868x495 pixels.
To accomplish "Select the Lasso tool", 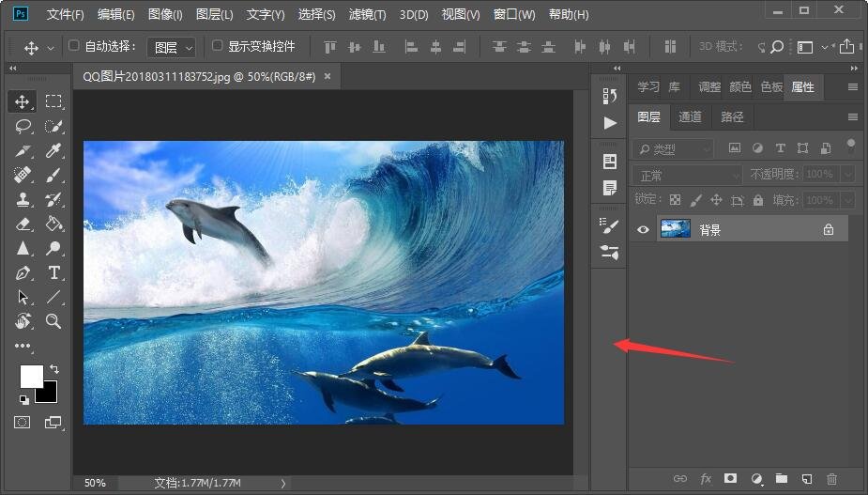I will (23, 127).
